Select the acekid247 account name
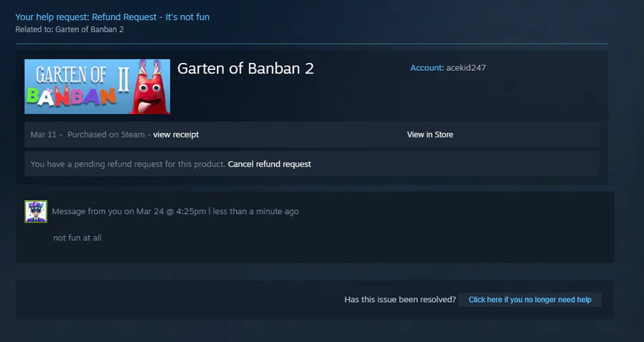Image resolution: width=644 pixels, height=342 pixels. click(466, 68)
